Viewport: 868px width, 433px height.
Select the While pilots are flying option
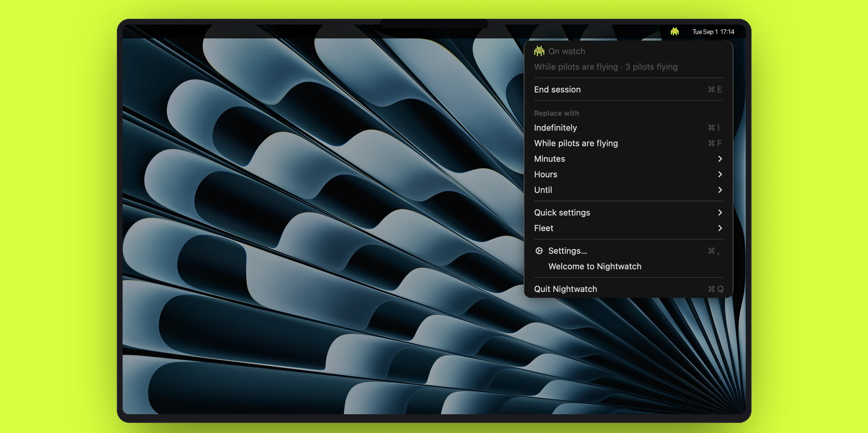point(628,143)
